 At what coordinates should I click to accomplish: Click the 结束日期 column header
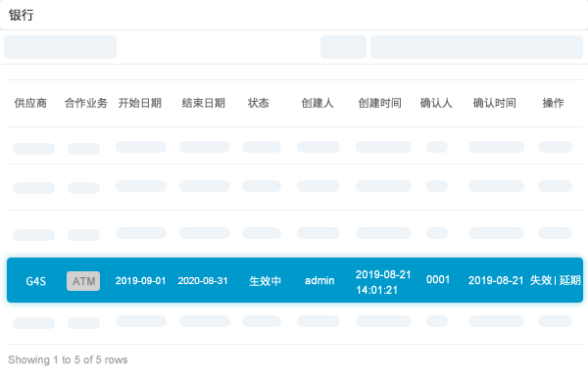pyautogui.click(x=204, y=103)
